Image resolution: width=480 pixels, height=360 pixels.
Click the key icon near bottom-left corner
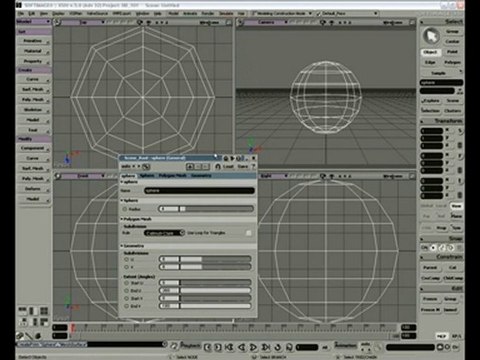click(x=20, y=335)
